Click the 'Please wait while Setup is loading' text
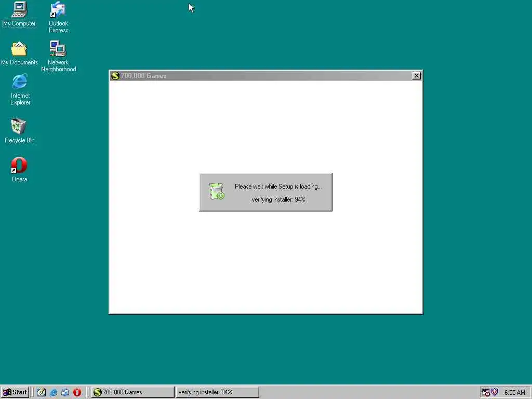 pos(278,187)
